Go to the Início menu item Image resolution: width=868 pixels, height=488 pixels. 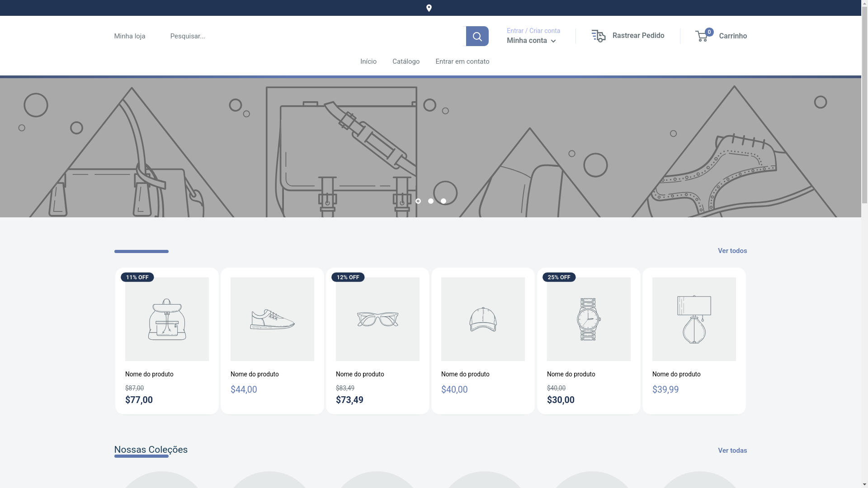coord(368,61)
